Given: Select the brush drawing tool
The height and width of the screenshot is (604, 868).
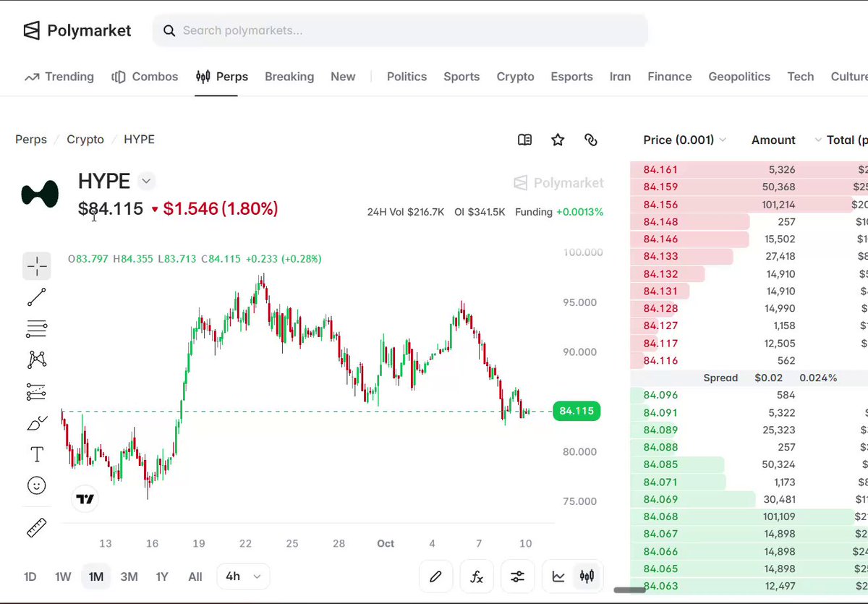Looking at the screenshot, I should tap(37, 422).
